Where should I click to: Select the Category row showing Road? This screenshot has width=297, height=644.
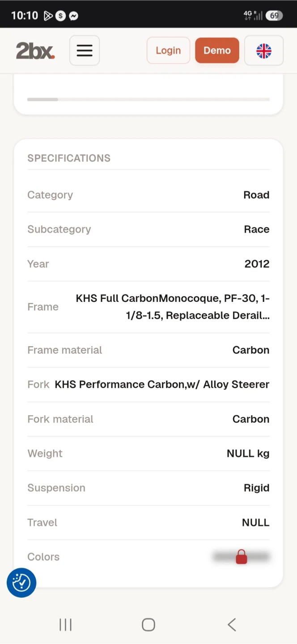[x=148, y=195]
